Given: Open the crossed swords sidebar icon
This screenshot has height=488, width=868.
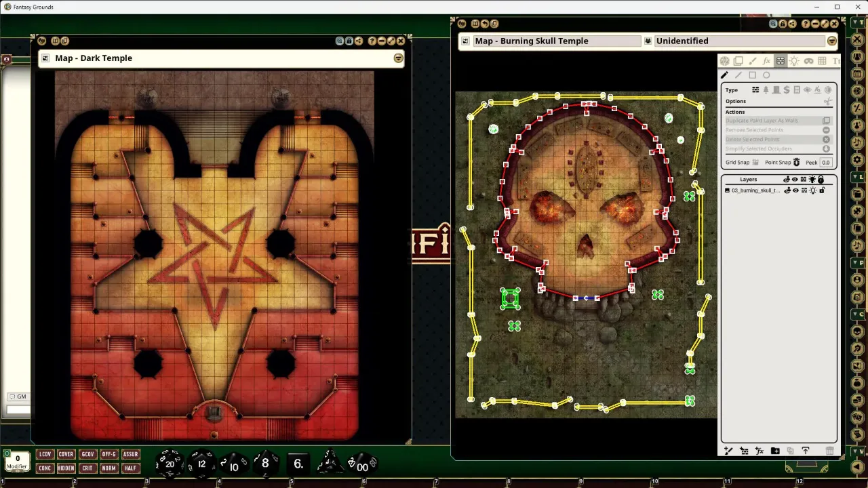Looking at the screenshot, I should click(857, 40).
